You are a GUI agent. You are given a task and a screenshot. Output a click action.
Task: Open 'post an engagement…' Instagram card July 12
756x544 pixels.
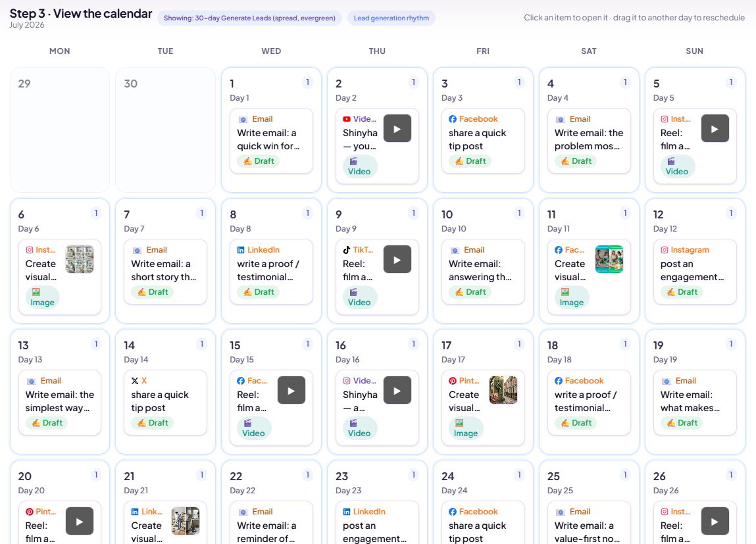tap(695, 272)
